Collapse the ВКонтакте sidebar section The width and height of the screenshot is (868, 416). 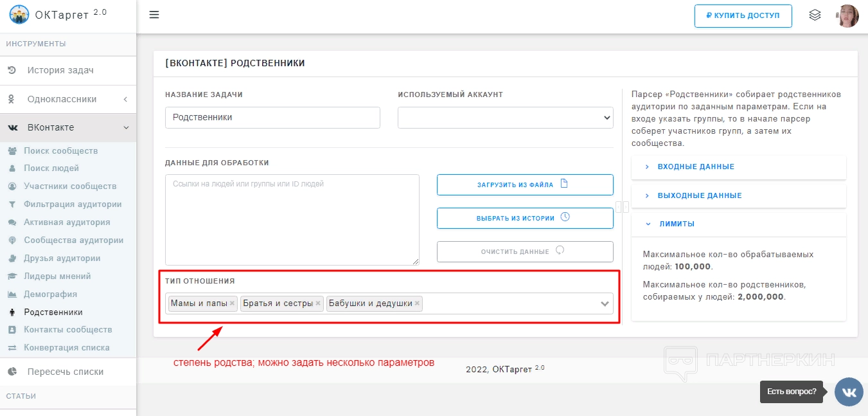click(68, 127)
